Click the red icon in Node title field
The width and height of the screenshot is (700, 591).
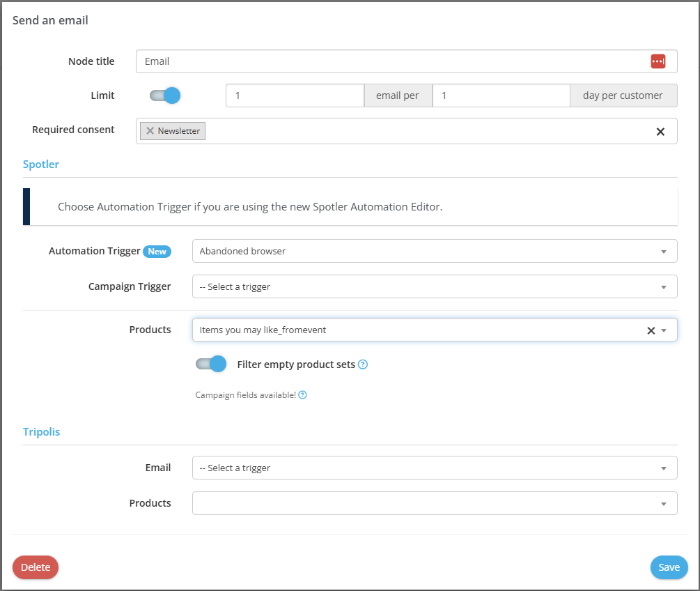[x=658, y=61]
